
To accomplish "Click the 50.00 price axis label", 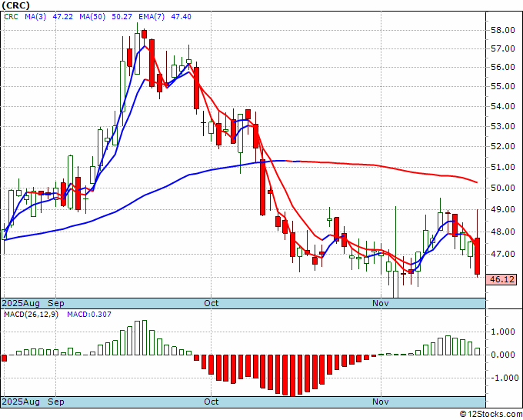I will click(x=503, y=188).
